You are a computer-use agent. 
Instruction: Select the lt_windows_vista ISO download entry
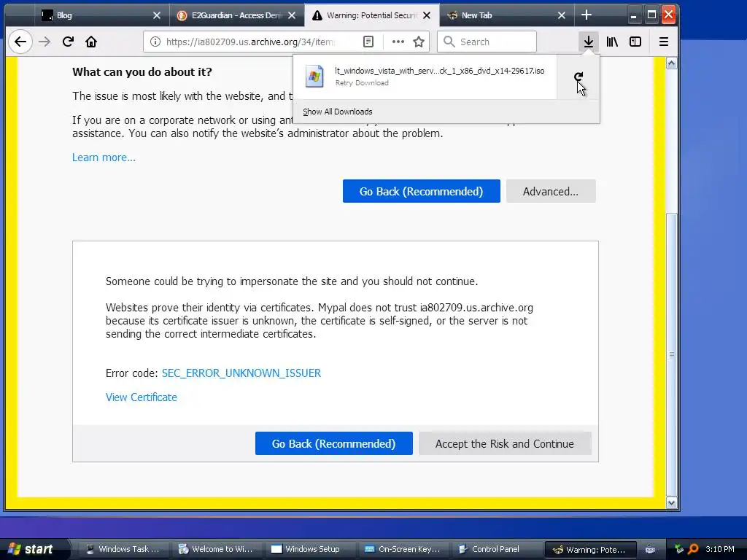point(425,77)
